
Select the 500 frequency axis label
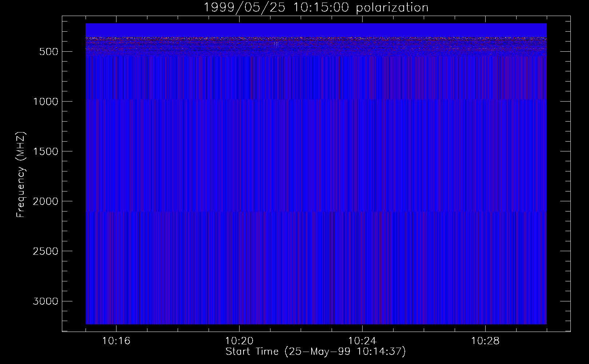[x=48, y=52]
